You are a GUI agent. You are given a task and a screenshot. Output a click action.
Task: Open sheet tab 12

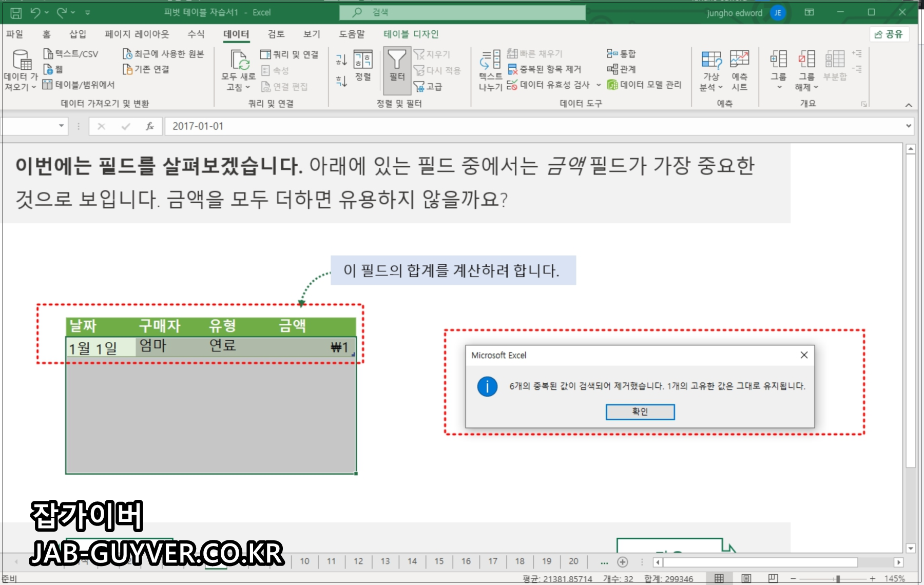pyautogui.click(x=358, y=561)
